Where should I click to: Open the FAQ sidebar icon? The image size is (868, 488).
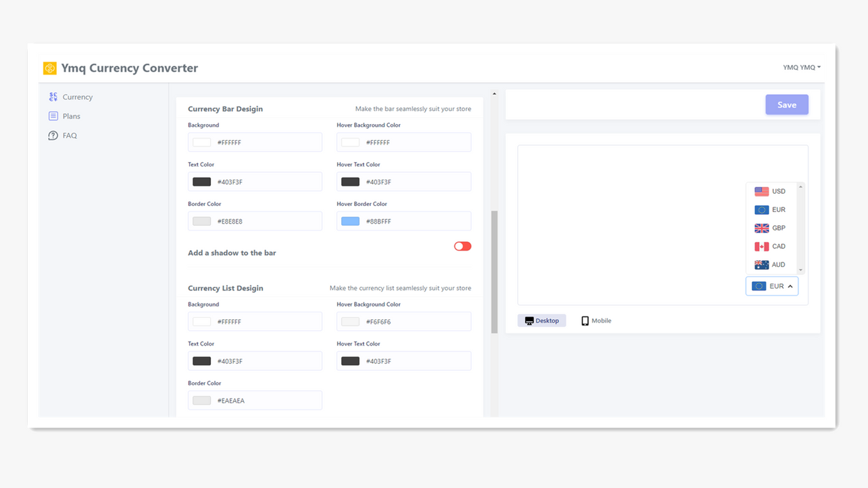(x=53, y=136)
